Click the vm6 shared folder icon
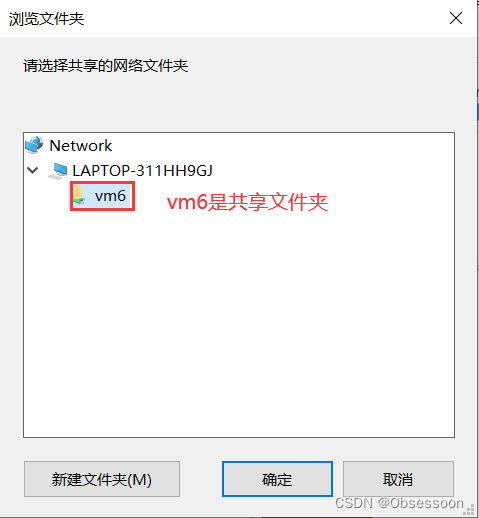Image resolution: width=479 pixels, height=518 pixels. pos(79,195)
